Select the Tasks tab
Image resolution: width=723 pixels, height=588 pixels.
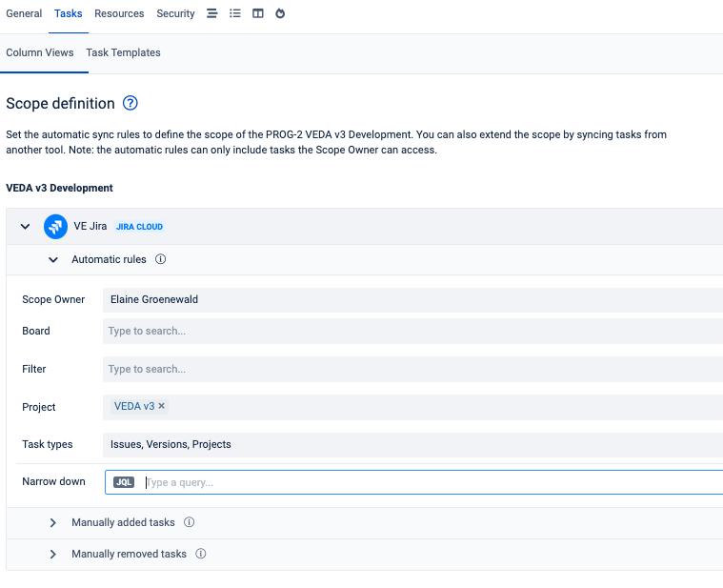[69, 14]
